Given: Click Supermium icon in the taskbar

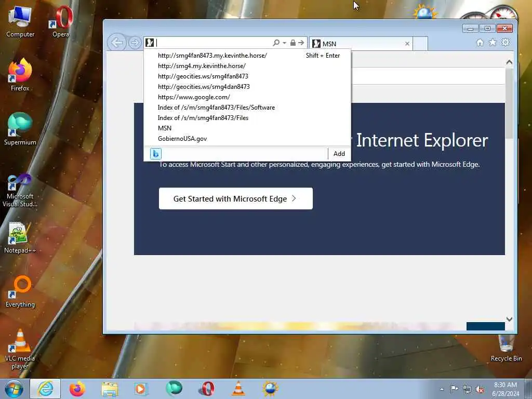Looking at the screenshot, I should tap(174, 389).
